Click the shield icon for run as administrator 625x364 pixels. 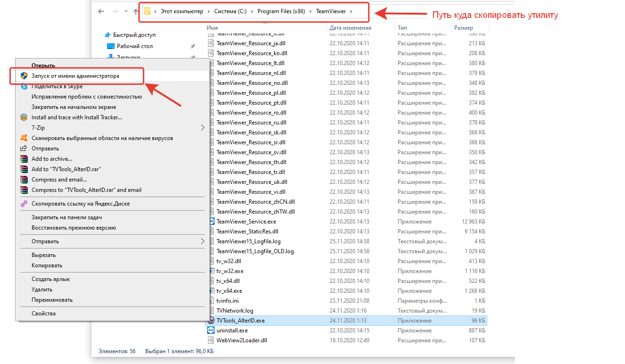24,75
